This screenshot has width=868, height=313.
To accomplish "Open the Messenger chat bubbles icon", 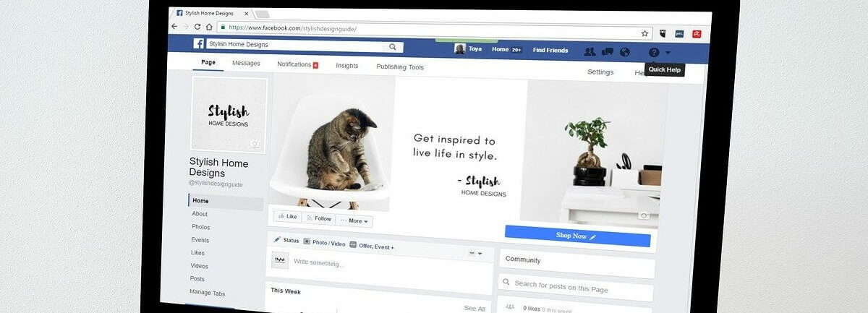I will click(608, 51).
